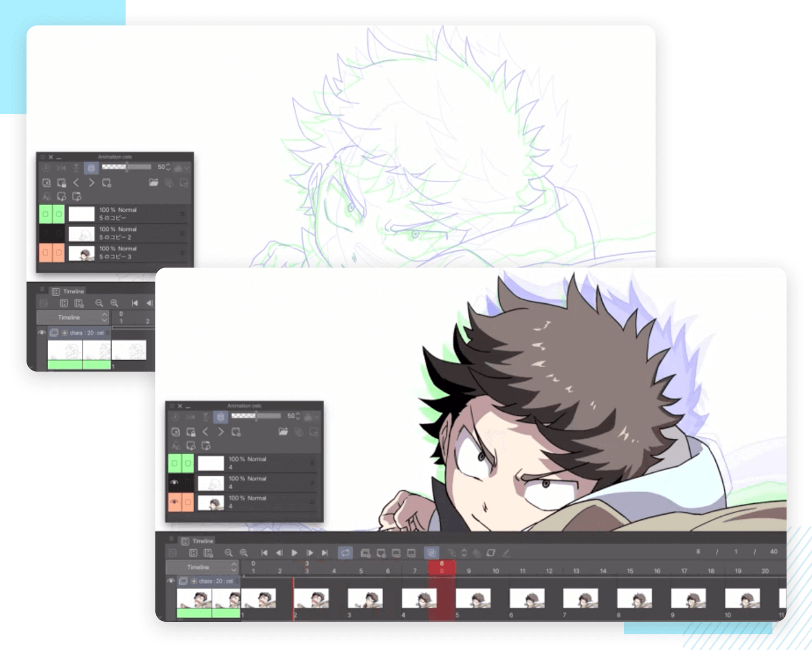This screenshot has height=650, width=812.
Task: Select cel named 5のコピー2 in back Animation cels panel
Action: [x=113, y=233]
